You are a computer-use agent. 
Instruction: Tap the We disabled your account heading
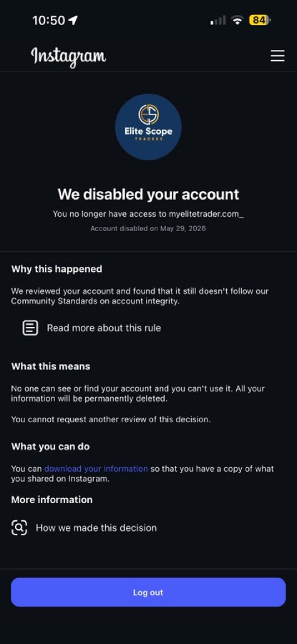click(x=148, y=194)
